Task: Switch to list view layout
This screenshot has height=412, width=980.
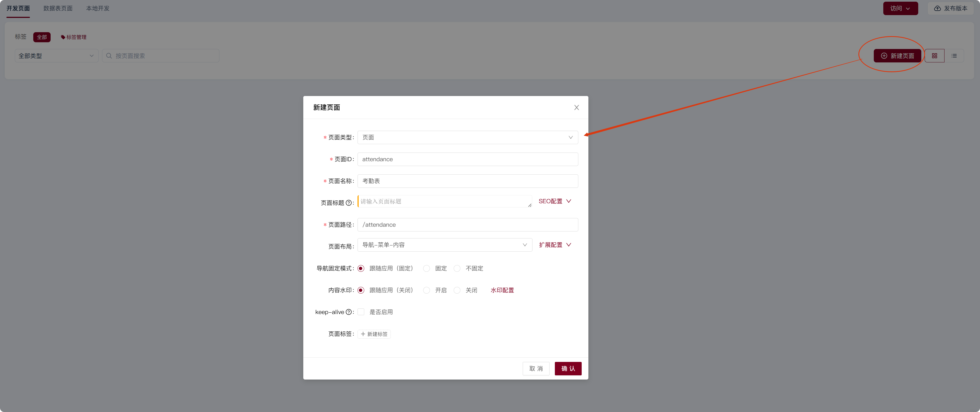Action: (955, 56)
